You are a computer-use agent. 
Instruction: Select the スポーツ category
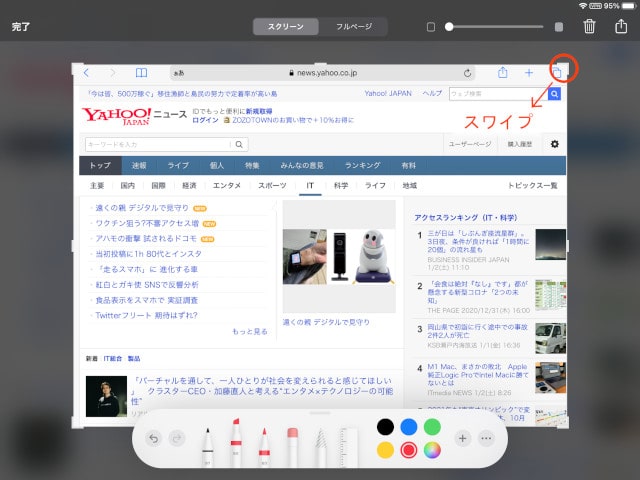tap(272, 185)
